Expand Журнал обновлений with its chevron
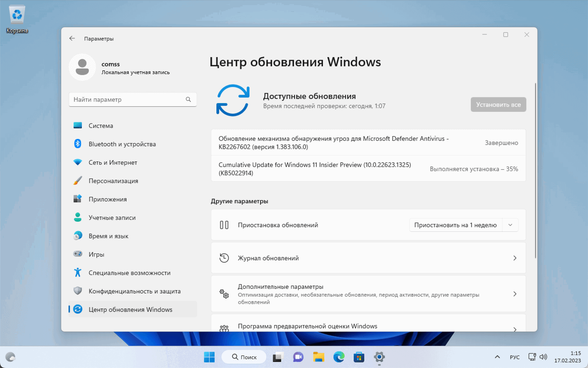The image size is (588, 368). click(x=515, y=258)
